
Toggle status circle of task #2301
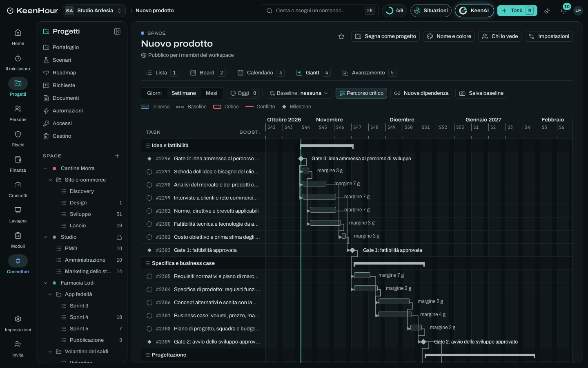coord(149,211)
